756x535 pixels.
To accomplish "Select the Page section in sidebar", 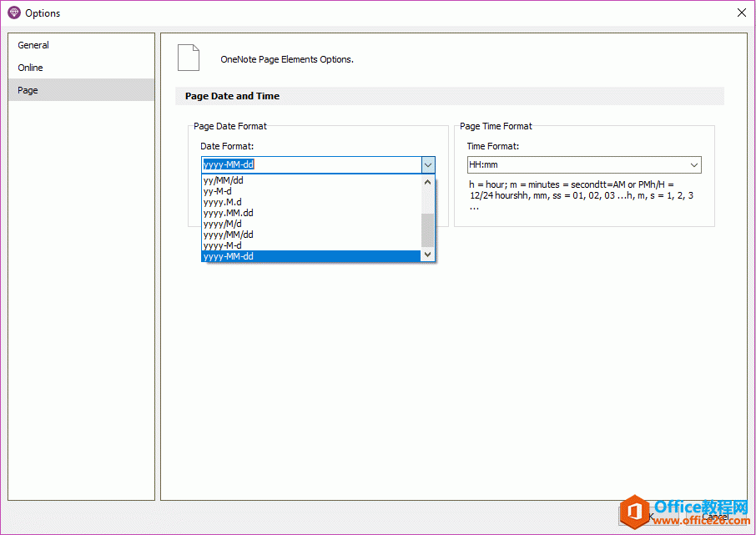I will click(x=28, y=90).
